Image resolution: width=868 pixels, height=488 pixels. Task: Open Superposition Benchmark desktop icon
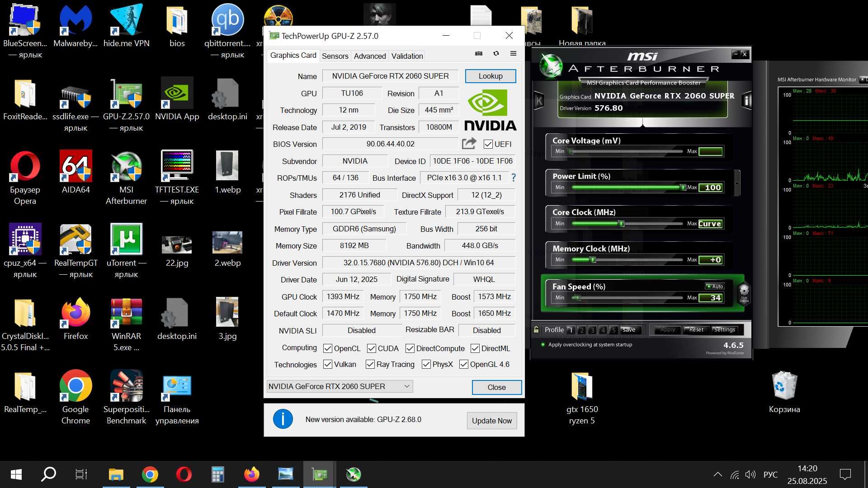pyautogui.click(x=126, y=397)
